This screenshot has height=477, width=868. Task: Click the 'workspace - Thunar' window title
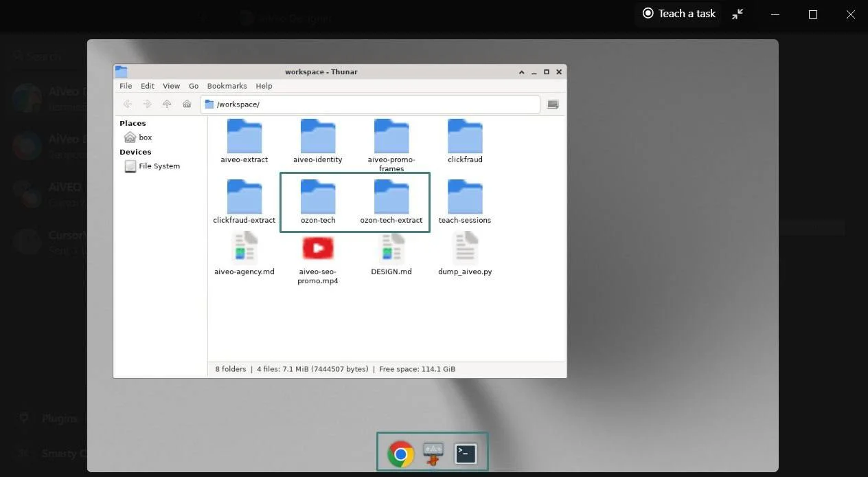pos(321,71)
